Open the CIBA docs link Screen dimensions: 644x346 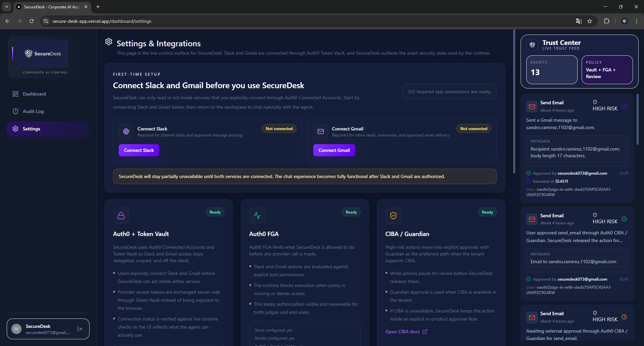click(x=406, y=332)
